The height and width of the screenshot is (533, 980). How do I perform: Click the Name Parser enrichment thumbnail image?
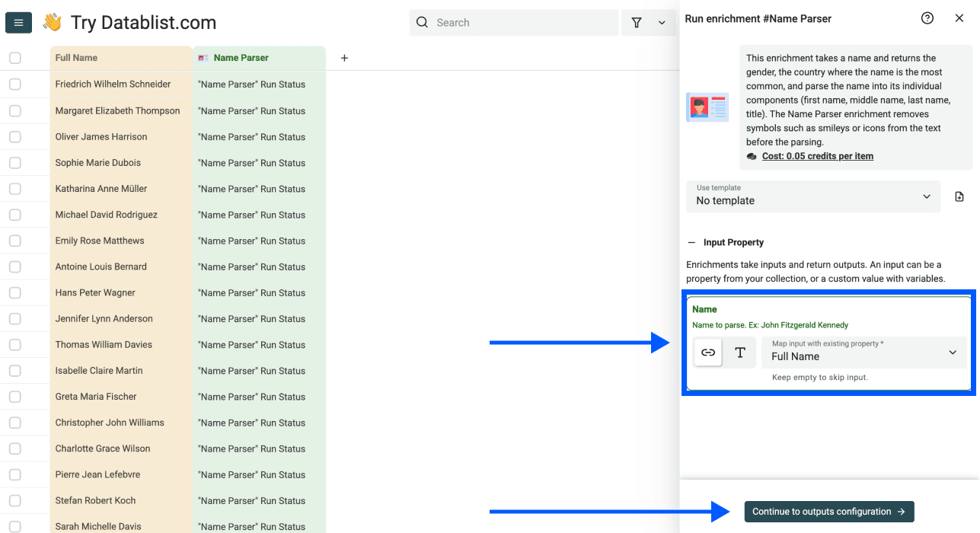click(707, 107)
